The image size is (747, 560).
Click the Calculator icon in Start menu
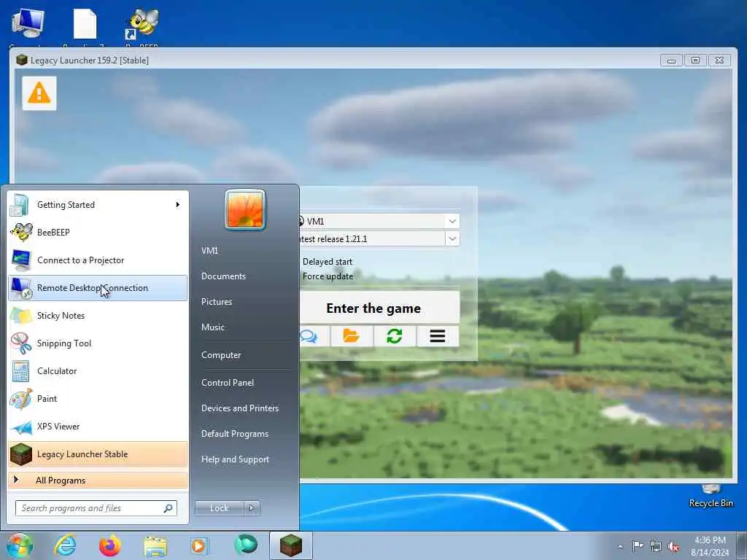point(20,371)
